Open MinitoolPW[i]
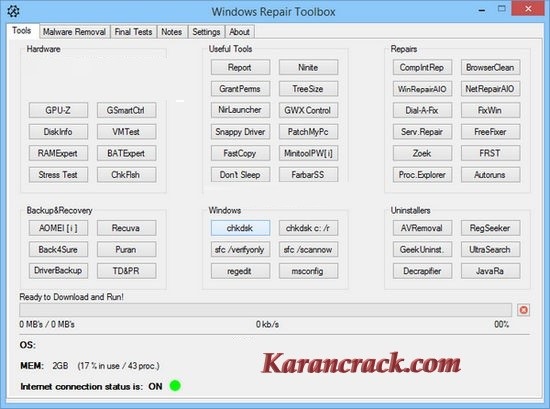The width and height of the screenshot is (550, 409). tap(308, 153)
